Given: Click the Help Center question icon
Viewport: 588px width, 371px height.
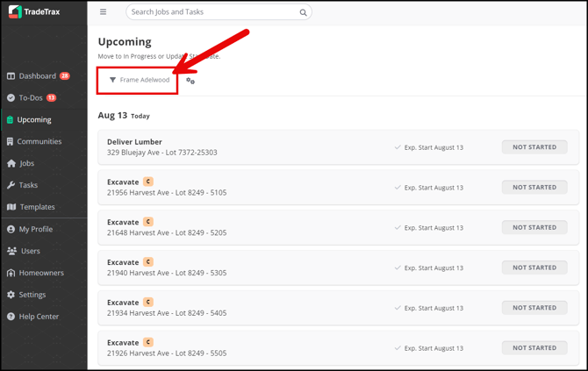Looking at the screenshot, I should click(x=11, y=317).
